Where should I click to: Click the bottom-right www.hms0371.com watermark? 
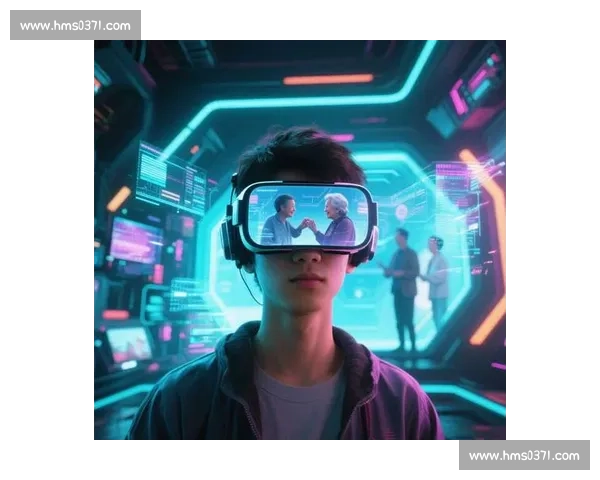pos(523,456)
